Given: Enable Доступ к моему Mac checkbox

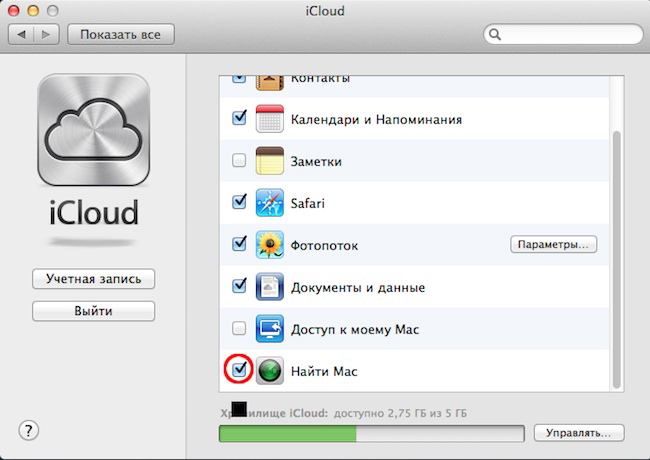Looking at the screenshot, I should coord(239,328).
